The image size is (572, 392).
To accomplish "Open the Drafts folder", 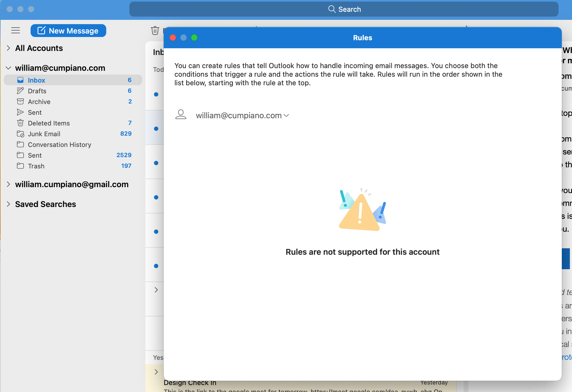I will [x=73, y=91].
